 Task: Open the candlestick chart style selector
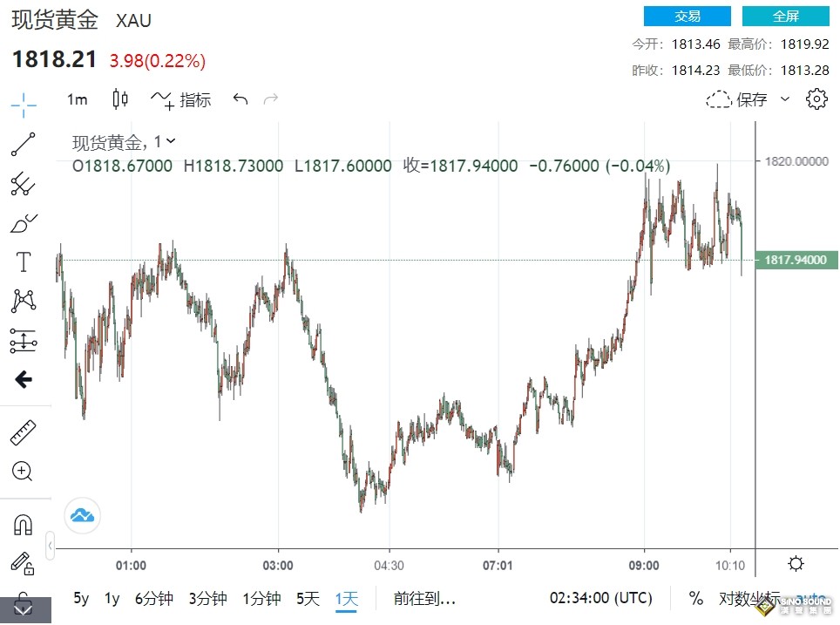120,99
